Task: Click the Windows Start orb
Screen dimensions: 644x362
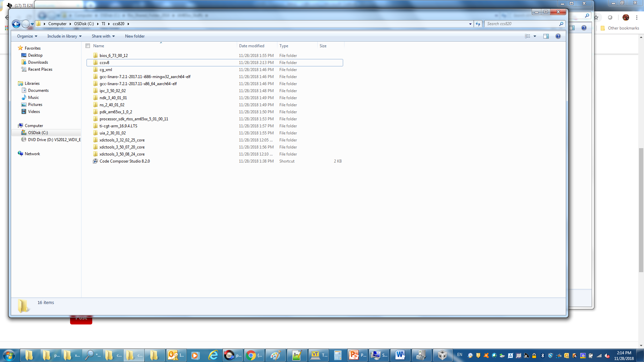Action: pos(9,355)
